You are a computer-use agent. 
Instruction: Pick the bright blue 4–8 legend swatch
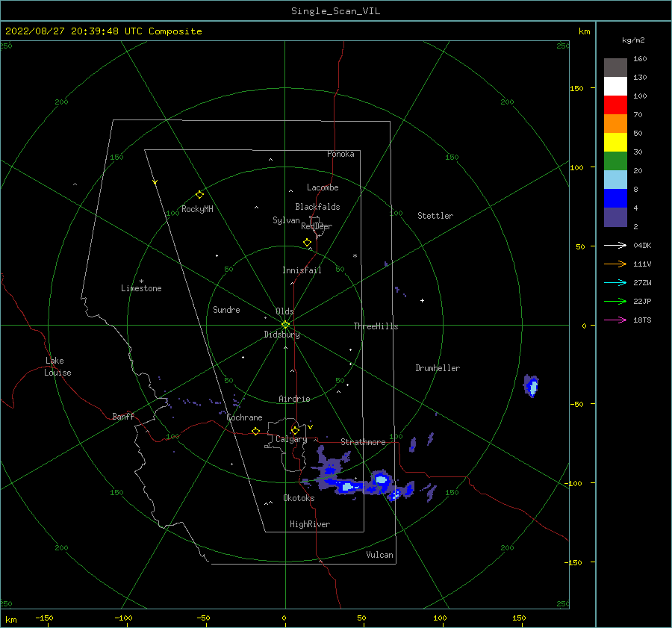pos(615,199)
